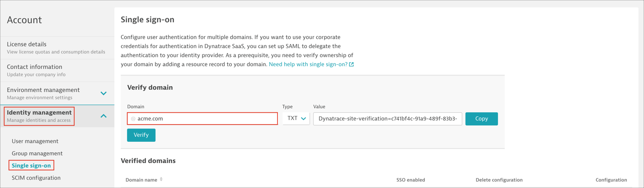Select Single sign-on in the sidebar
Screen dimensions: 644x188
[x=31, y=166]
